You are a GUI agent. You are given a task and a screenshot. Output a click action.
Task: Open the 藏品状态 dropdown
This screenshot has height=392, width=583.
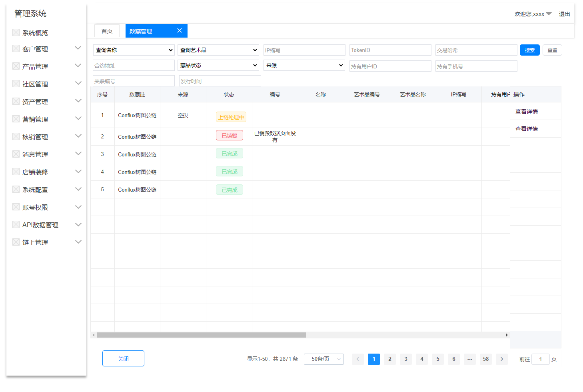point(218,65)
